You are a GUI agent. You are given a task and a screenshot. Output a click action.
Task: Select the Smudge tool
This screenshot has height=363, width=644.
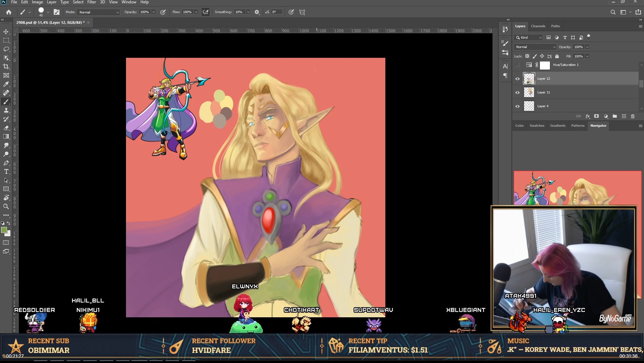pyautogui.click(x=6, y=145)
